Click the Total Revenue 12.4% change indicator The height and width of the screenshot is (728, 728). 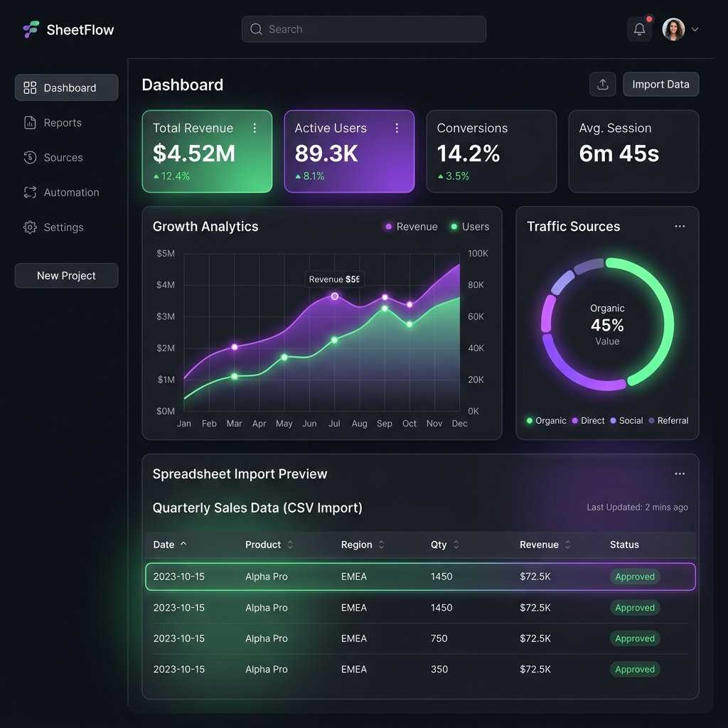pyautogui.click(x=171, y=176)
